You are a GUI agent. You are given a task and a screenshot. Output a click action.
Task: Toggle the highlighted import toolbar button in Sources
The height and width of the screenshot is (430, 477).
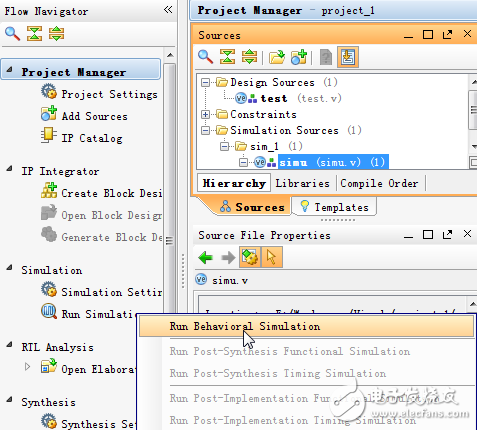(x=348, y=57)
